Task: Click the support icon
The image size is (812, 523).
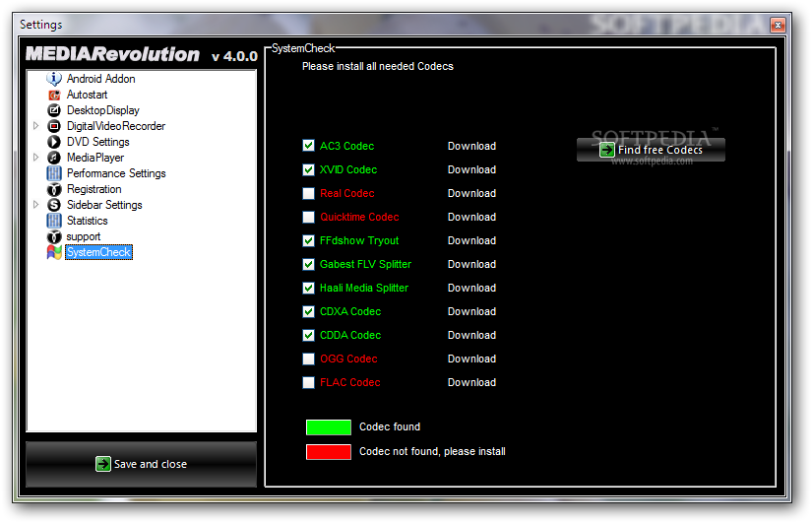Action: tap(54, 237)
